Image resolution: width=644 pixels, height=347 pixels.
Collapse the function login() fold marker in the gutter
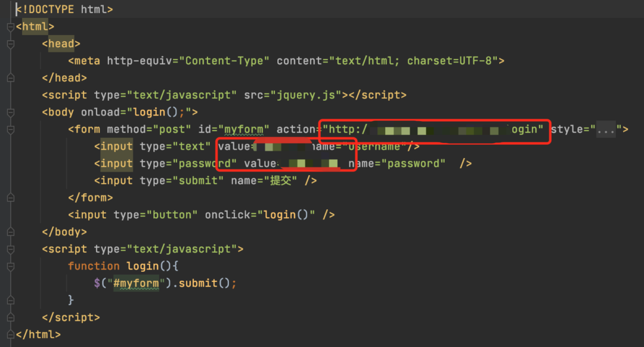[11, 267]
